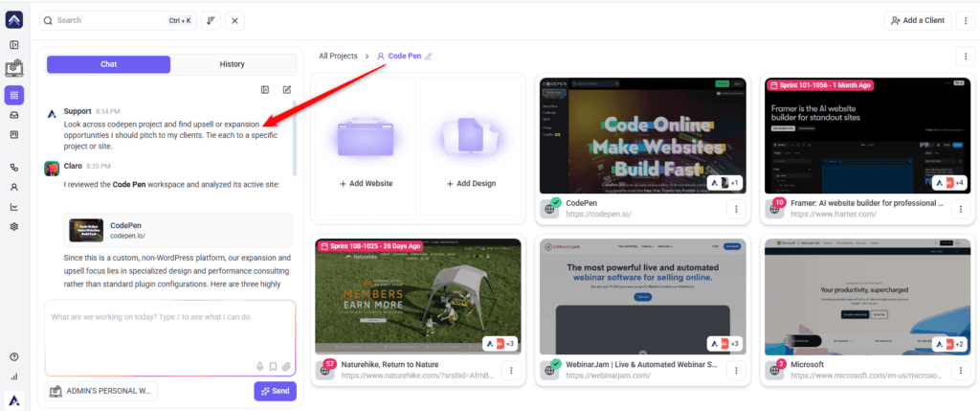The image size is (980, 411).
Task: Open the CodePen site thumbnail
Action: (643, 136)
